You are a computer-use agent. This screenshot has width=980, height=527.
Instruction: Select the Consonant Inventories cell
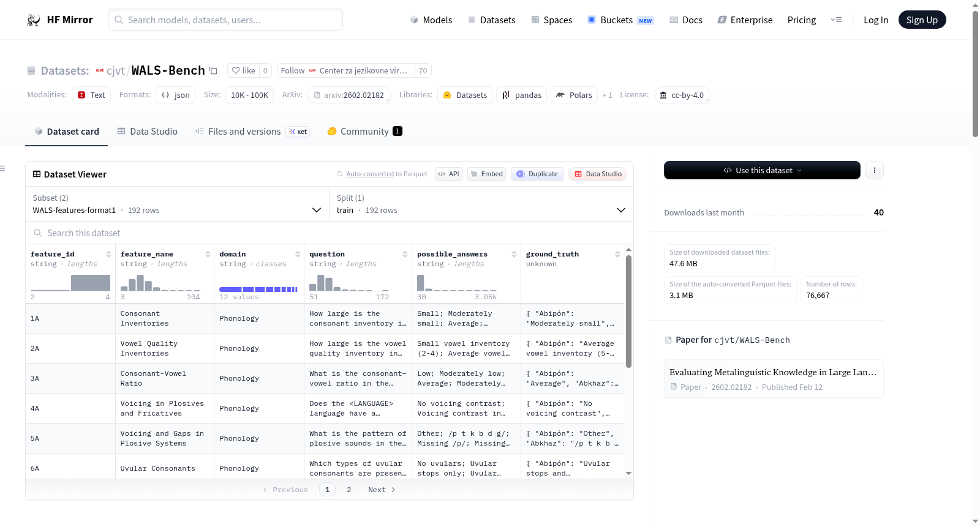click(165, 318)
